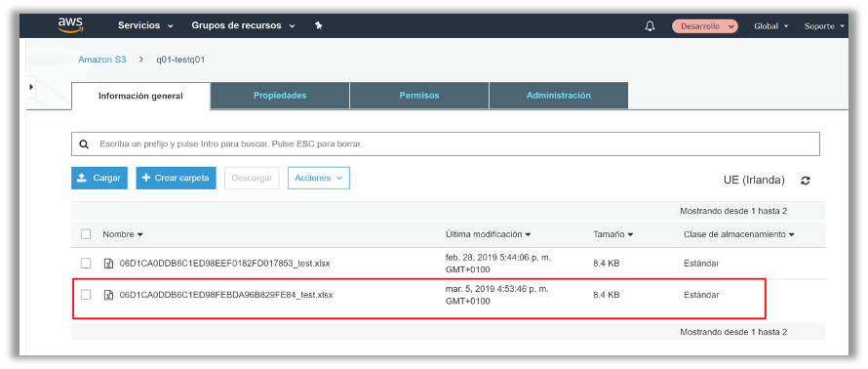
Task: Click the q01-testq01 bucket name in breadcrumb
Action: coord(180,60)
